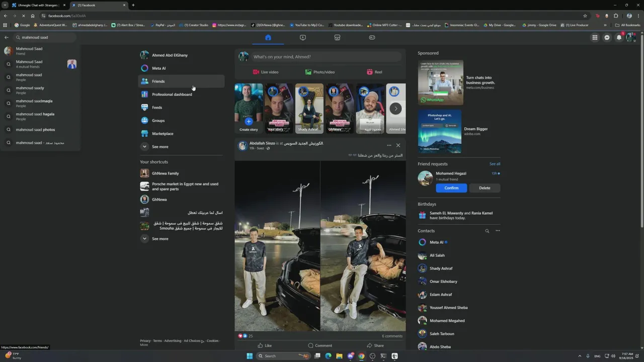This screenshot has width=644, height=362.
Task: Show hidden system tray icons
Action: 580,356
